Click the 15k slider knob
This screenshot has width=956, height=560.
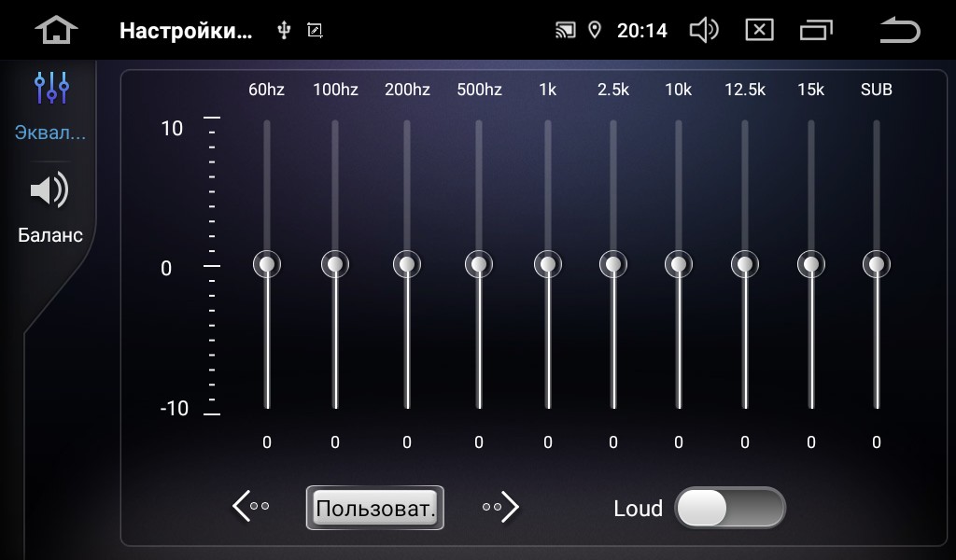(x=811, y=264)
